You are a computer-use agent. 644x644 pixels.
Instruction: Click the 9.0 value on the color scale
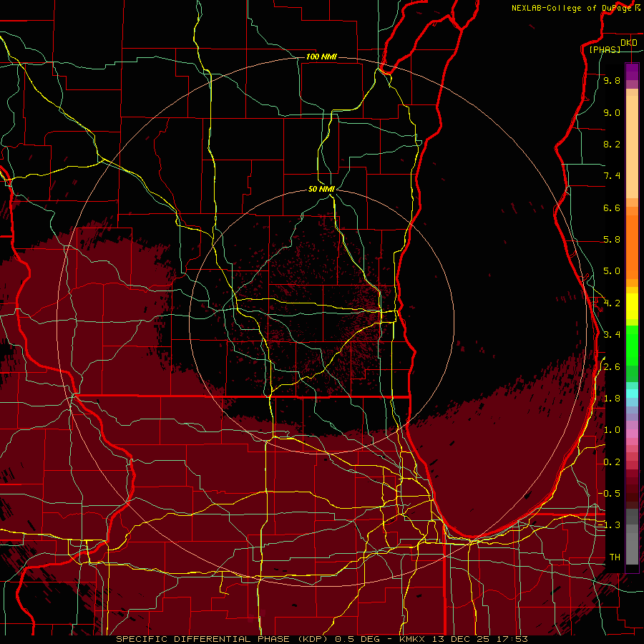point(612,112)
